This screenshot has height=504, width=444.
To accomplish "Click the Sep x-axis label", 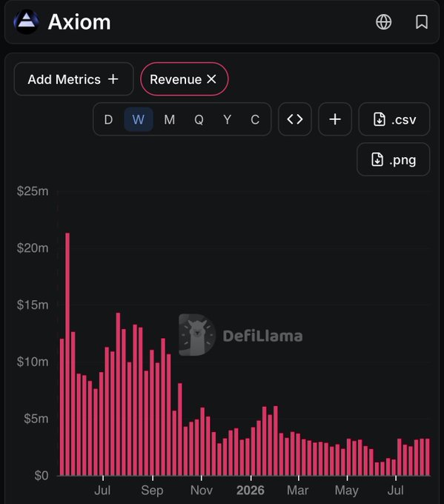I will pos(152,490).
